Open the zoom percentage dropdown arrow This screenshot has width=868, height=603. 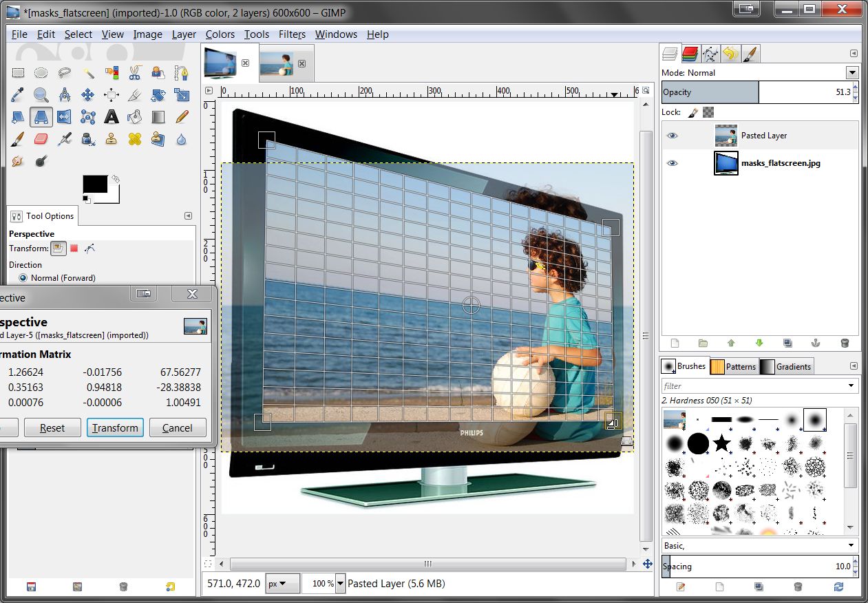(340, 584)
